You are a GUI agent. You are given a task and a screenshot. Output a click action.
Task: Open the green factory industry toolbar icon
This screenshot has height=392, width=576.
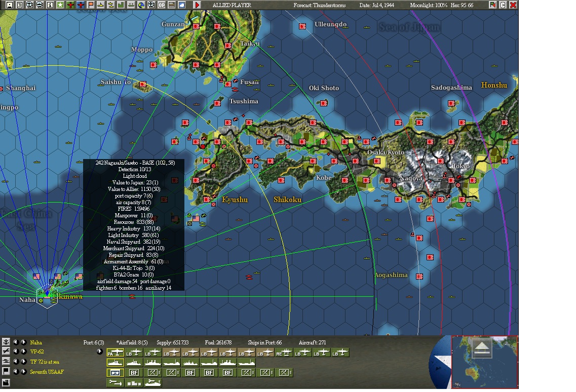click(x=121, y=5)
